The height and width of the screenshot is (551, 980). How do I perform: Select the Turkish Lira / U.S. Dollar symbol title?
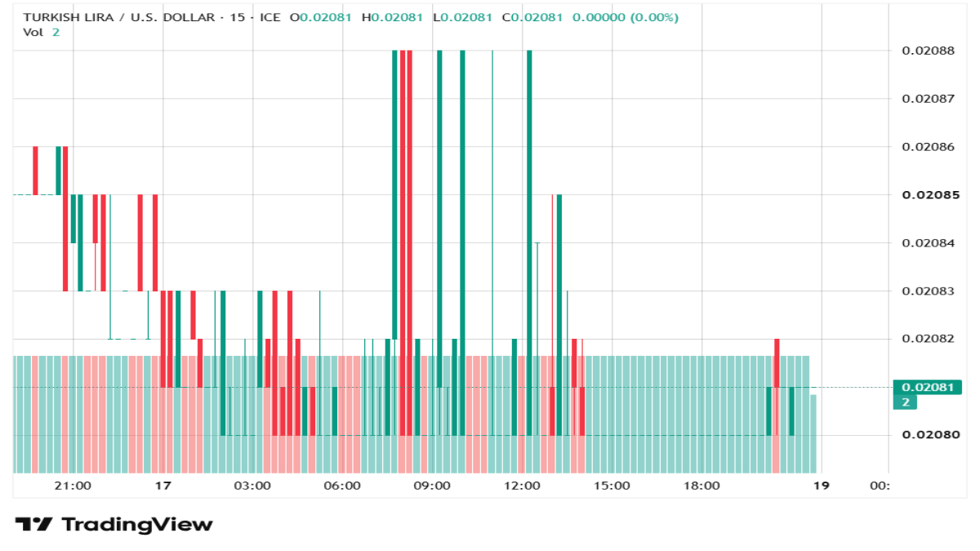pos(118,17)
